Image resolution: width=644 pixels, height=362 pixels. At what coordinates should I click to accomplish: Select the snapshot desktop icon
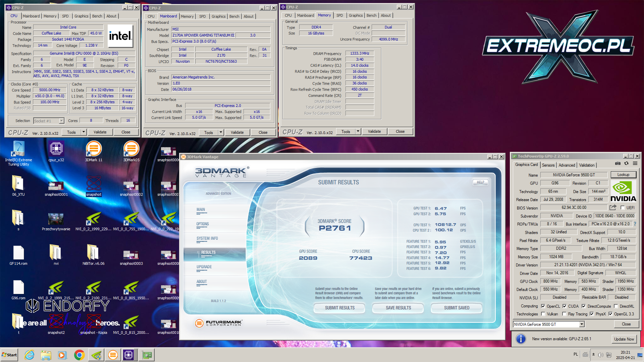94,186
